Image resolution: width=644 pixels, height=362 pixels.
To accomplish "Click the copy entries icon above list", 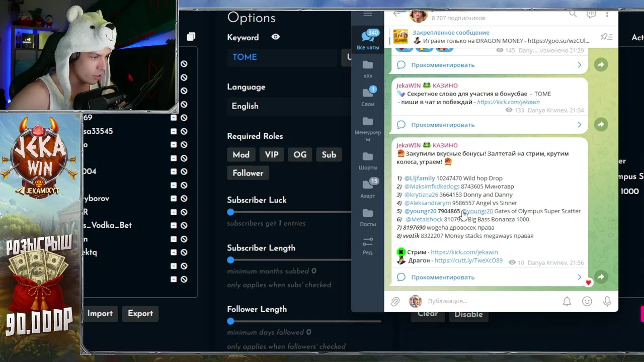I will click(191, 37).
